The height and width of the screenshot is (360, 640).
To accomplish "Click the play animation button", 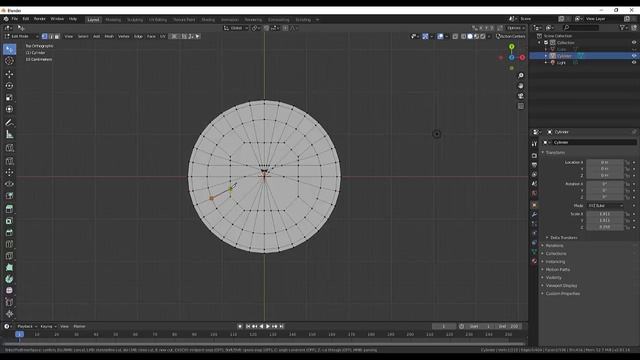I will [x=268, y=327].
